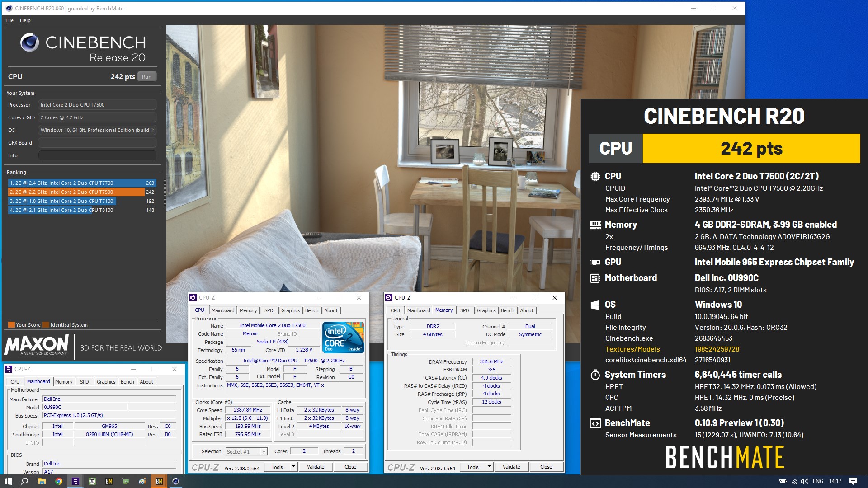
Task: Open the Windows Start menu
Action: [x=8, y=481]
